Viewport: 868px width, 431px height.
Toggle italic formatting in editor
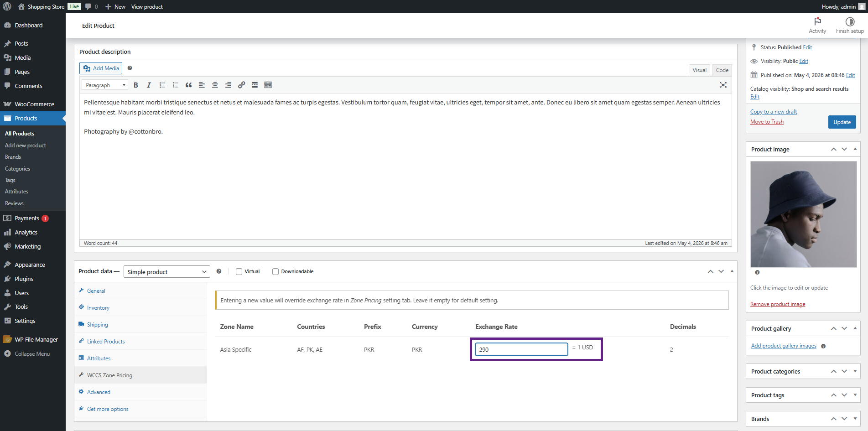pyautogui.click(x=149, y=85)
